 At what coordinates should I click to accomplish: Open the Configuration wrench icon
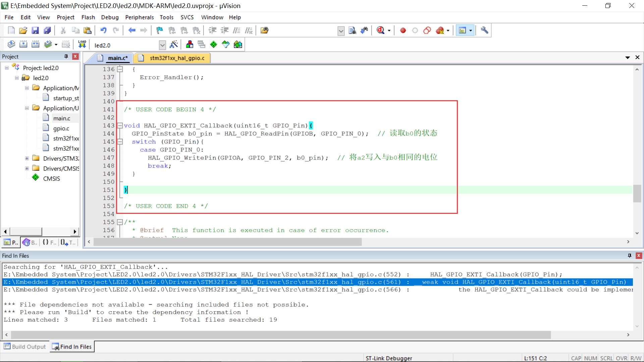click(484, 31)
